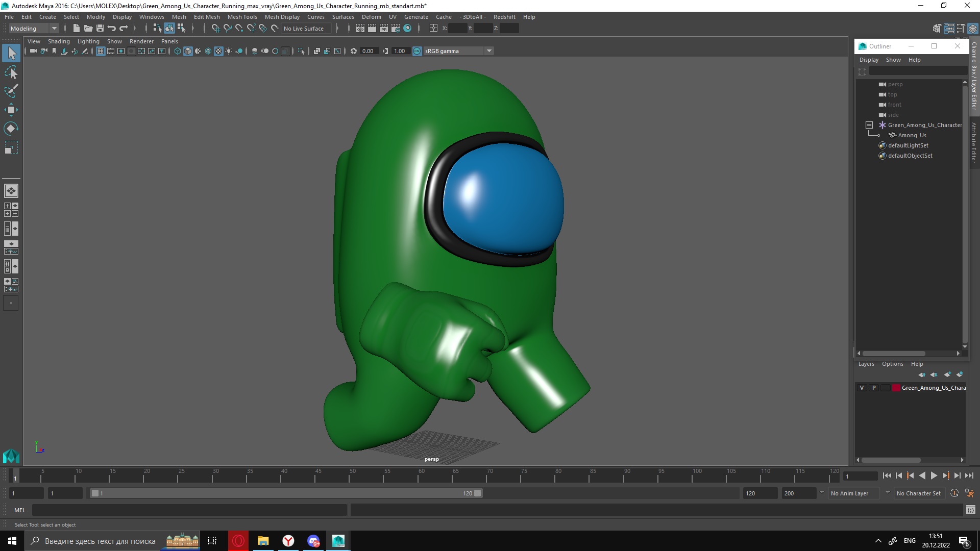Open the Windows Start menu
The height and width of the screenshot is (551, 980).
[x=12, y=541]
